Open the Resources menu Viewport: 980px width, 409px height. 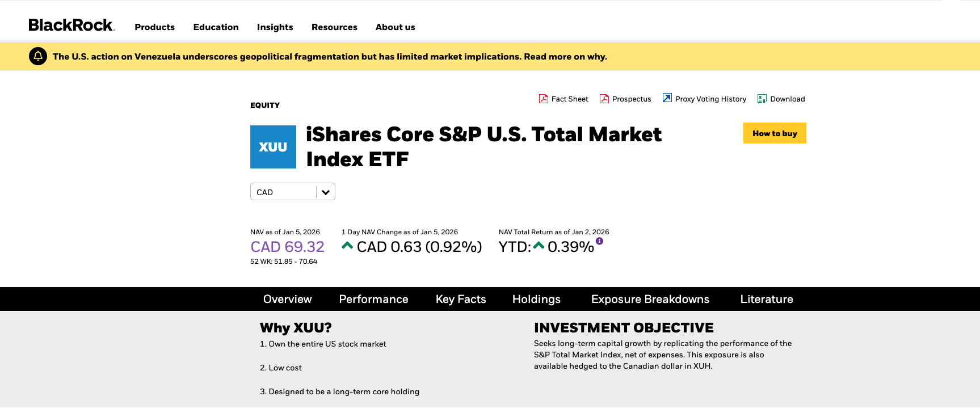[x=334, y=27]
